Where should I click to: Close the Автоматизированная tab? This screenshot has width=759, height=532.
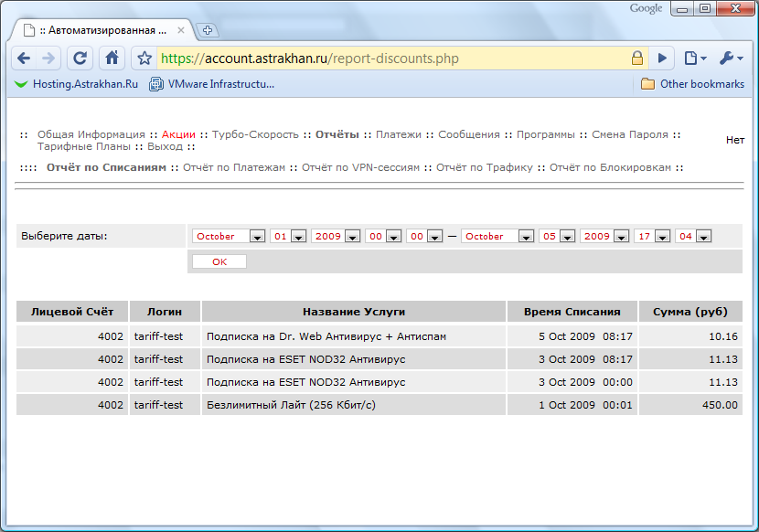pyautogui.click(x=181, y=30)
